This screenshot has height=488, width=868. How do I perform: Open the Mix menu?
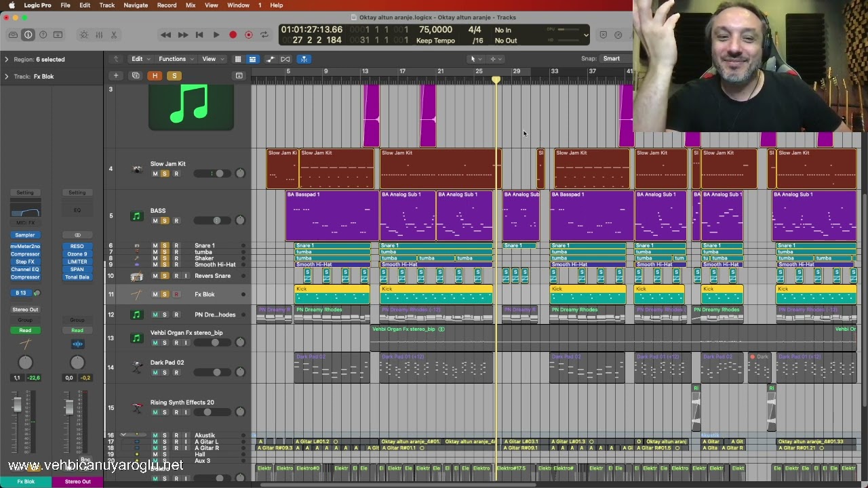pyautogui.click(x=191, y=5)
